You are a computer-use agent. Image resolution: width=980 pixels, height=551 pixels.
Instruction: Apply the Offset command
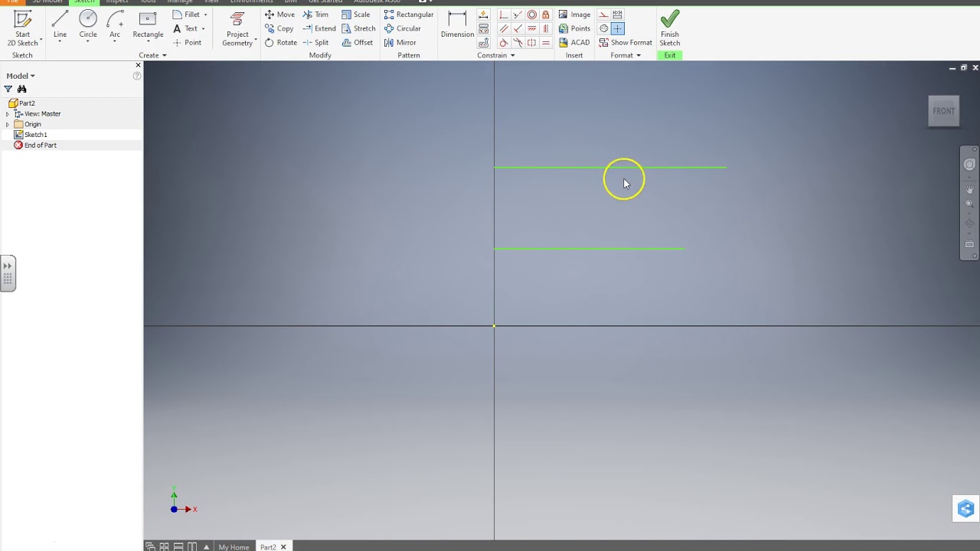358,43
